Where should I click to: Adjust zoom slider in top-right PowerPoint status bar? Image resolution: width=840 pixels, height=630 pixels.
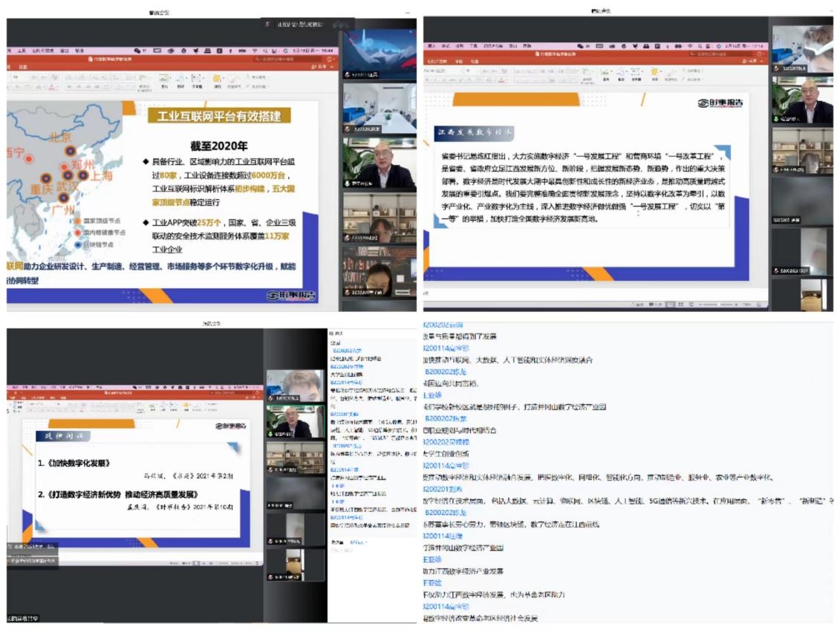717,304
